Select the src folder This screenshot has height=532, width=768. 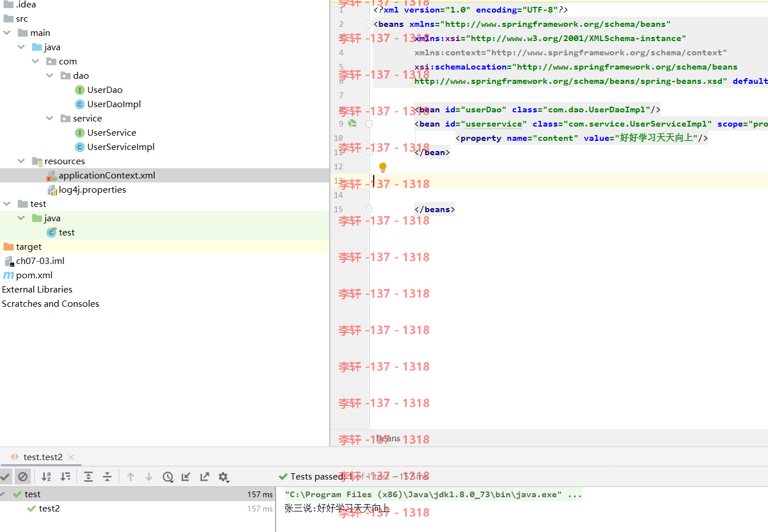click(15, 19)
